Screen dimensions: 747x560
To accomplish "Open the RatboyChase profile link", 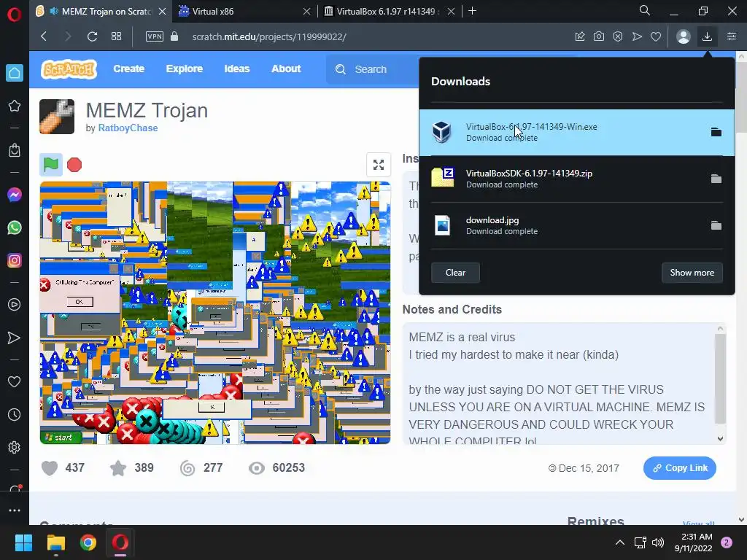I will pyautogui.click(x=128, y=128).
